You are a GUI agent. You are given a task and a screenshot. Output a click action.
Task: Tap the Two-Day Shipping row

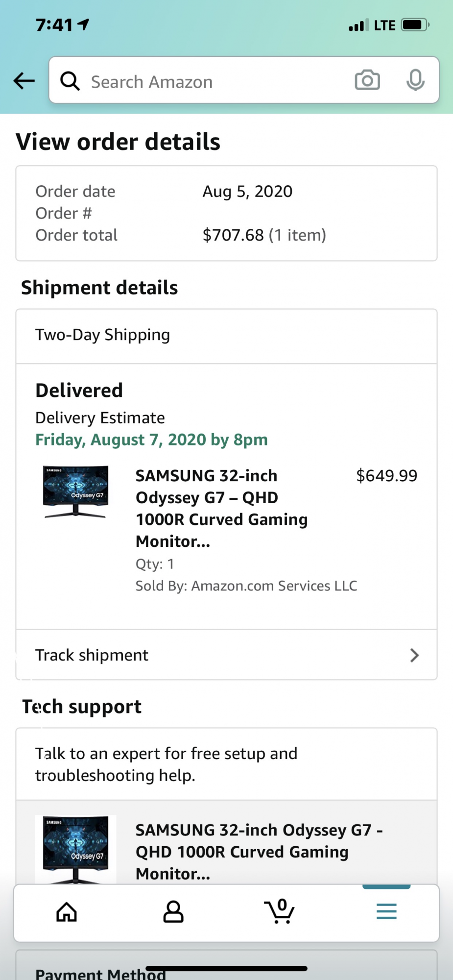point(225,336)
